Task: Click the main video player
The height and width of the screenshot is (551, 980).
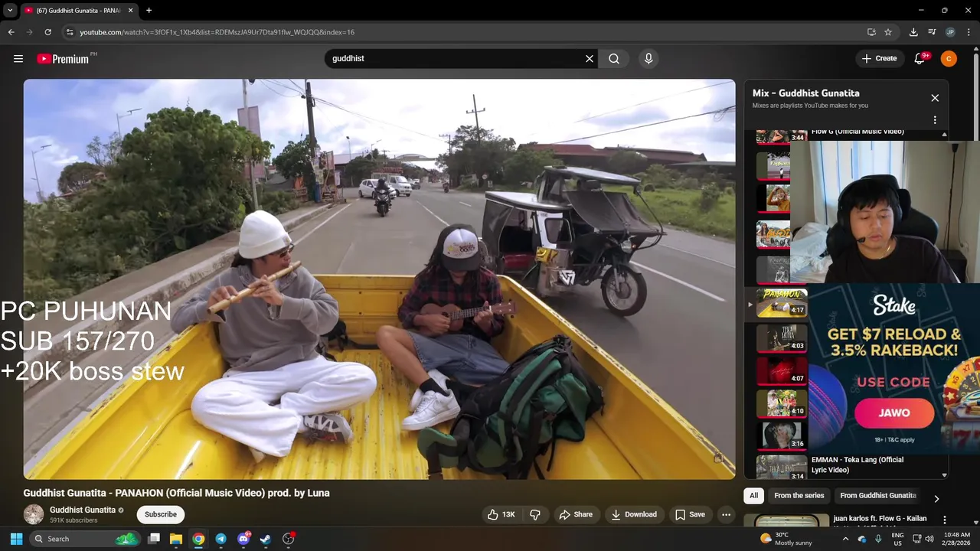Action: (379, 279)
